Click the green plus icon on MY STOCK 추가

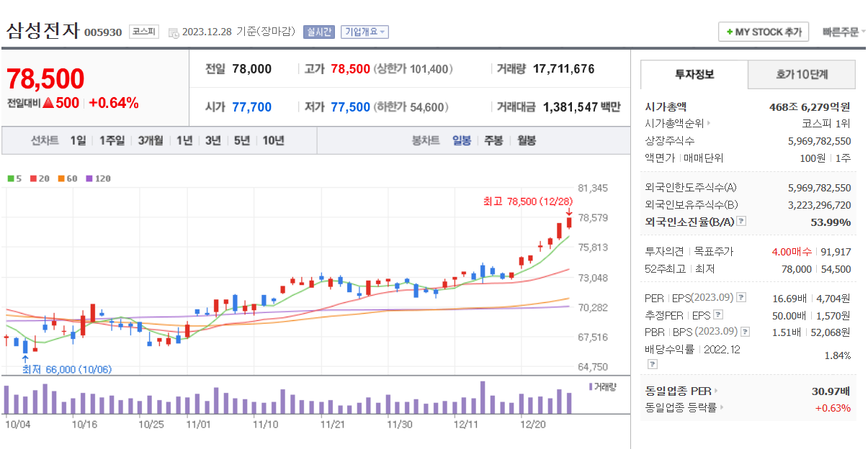click(729, 32)
